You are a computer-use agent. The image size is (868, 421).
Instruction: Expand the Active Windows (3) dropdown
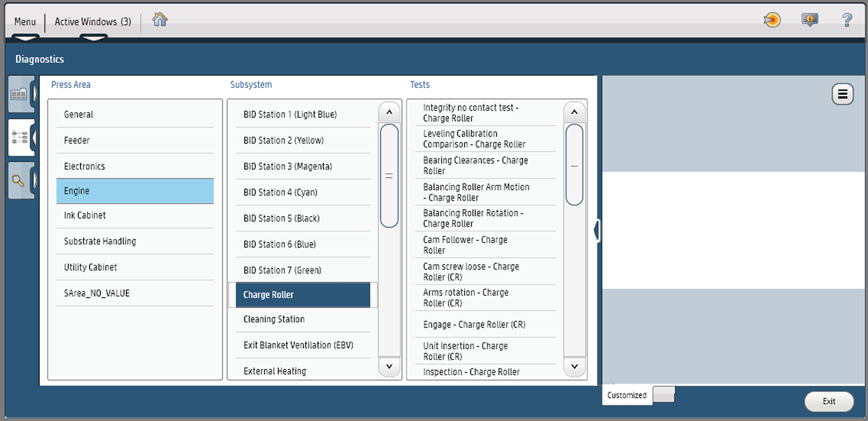93,22
